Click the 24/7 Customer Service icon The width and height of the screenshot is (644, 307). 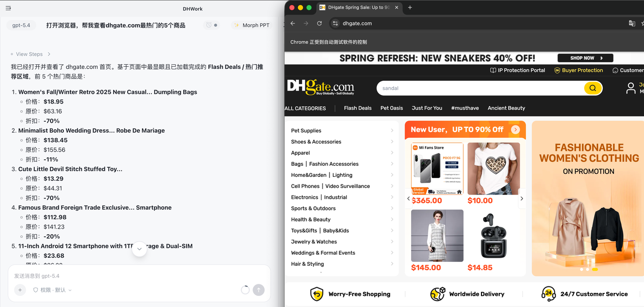[548, 294]
